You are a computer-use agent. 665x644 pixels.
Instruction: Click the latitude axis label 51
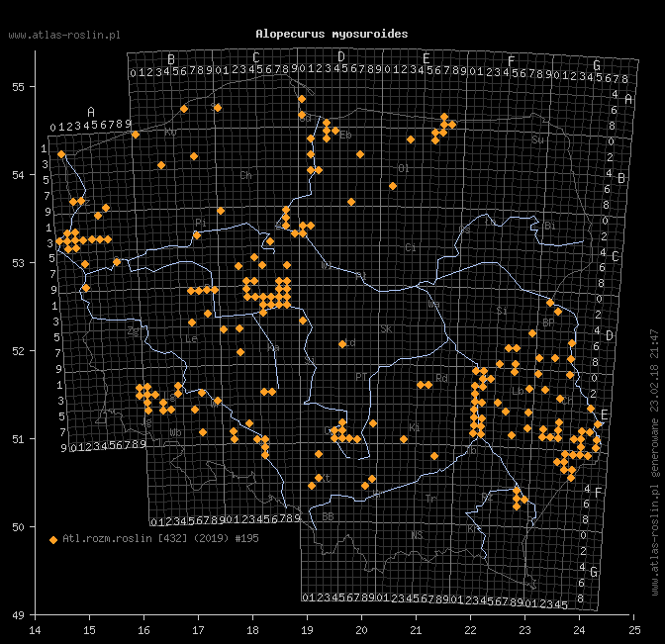tap(18, 439)
